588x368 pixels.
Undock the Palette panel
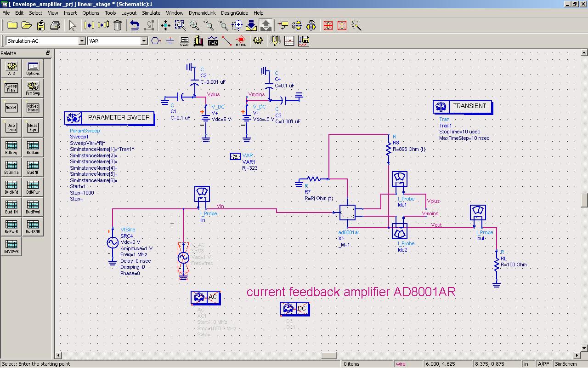pyautogui.click(x=48, y=53)
